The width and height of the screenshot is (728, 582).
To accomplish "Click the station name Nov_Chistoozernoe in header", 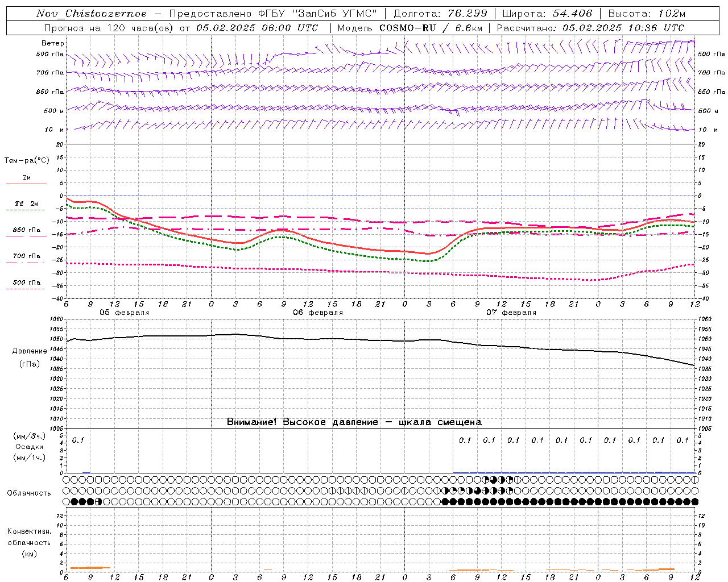I will coord(92,14).
